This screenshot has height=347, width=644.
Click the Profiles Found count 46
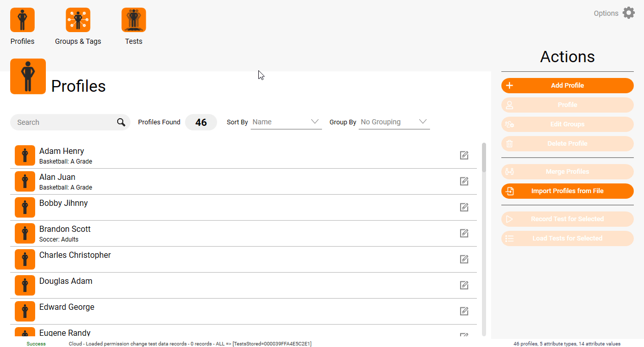201,122
